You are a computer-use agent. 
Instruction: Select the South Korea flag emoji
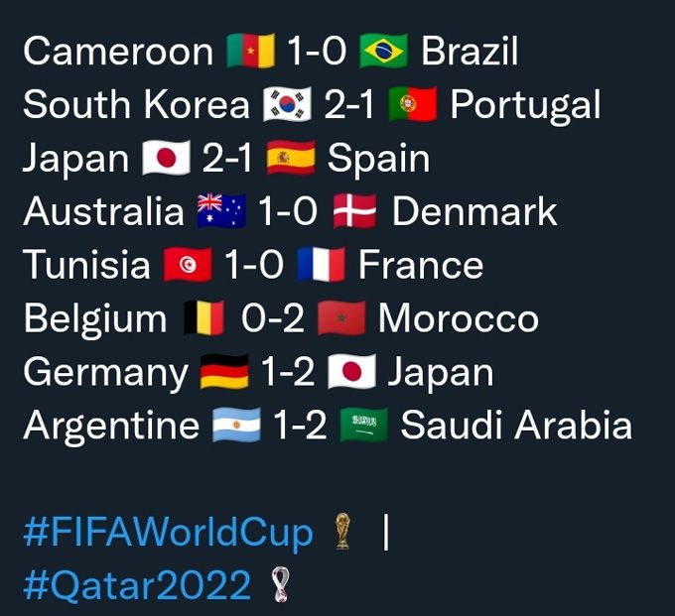point(287,104)
